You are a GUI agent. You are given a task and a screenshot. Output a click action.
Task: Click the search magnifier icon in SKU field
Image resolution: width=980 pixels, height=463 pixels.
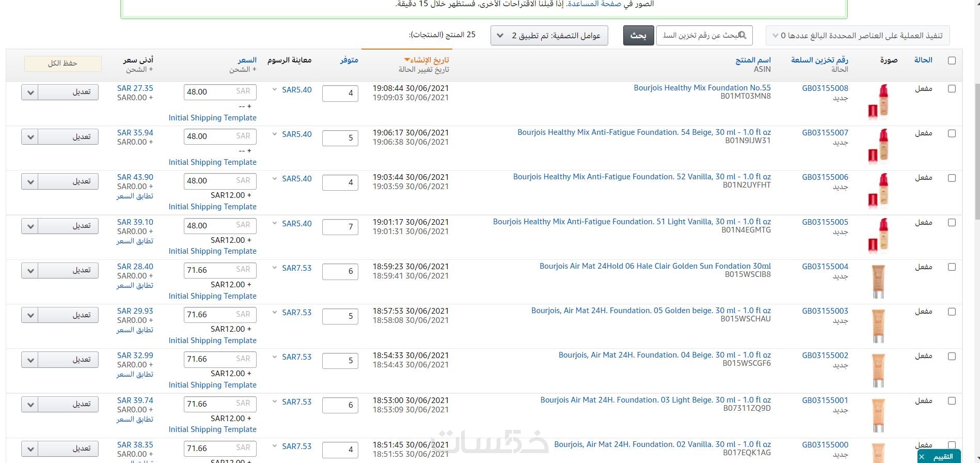point(742,35)
